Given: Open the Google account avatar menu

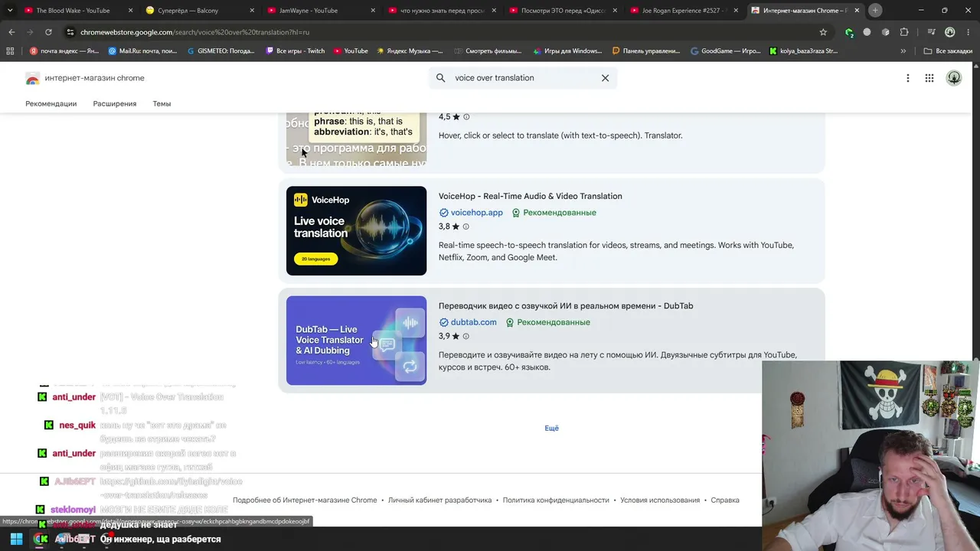Looking at the screenshot, I should (x=954, y=78).
